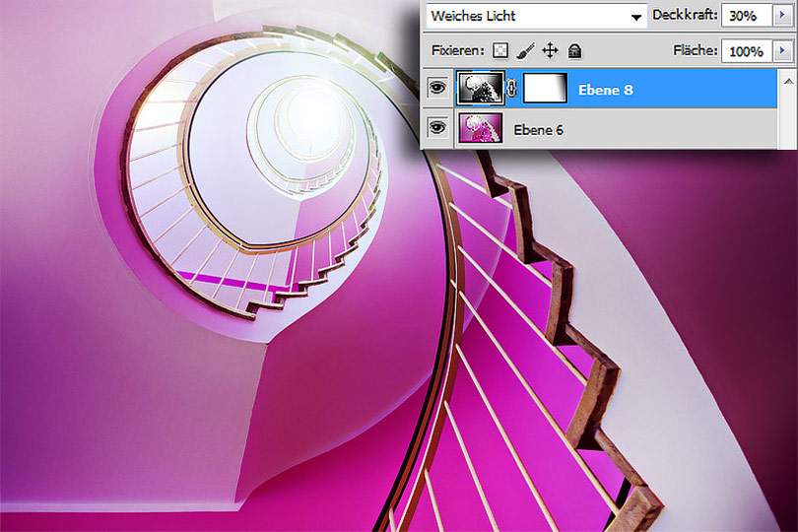Hide the Ebene 6 layer
Viewport: 798px width, 532px height.
point(437,128)
